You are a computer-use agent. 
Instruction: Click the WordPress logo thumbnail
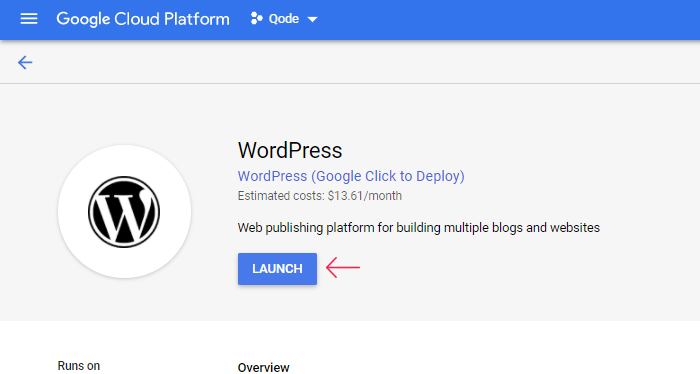pos(125,212)
